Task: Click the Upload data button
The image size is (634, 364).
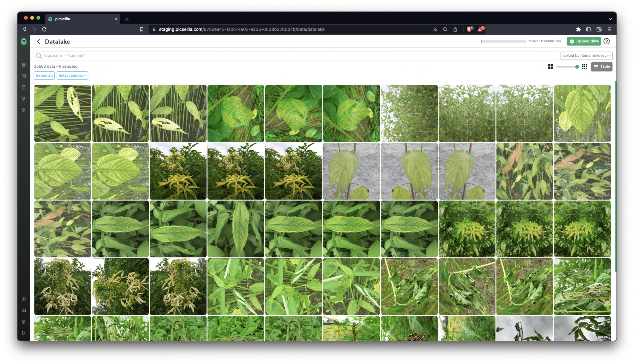Action: tap(584, 41)
